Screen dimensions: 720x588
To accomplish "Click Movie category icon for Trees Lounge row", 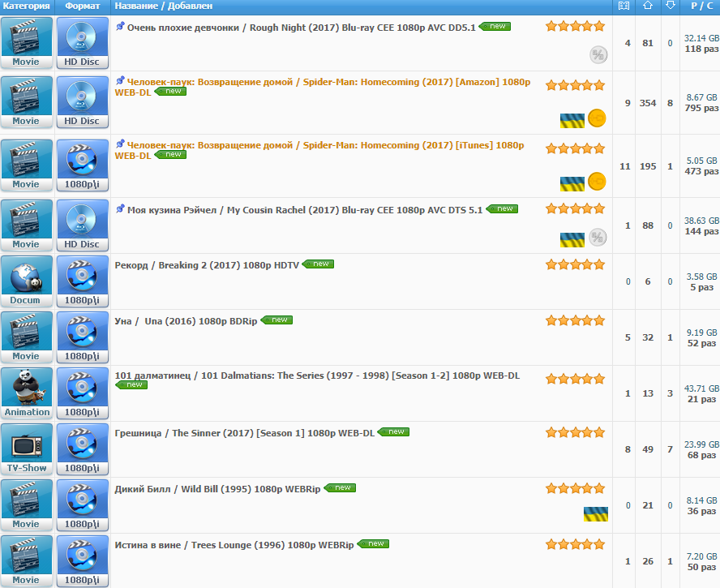I will tap(27, 562).
